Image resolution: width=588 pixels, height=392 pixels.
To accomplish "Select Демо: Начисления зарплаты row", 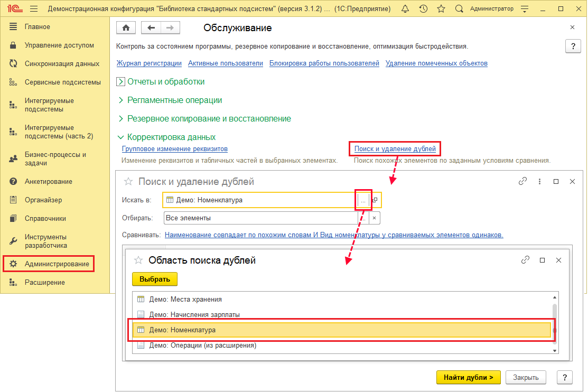I will click(343, 315).
